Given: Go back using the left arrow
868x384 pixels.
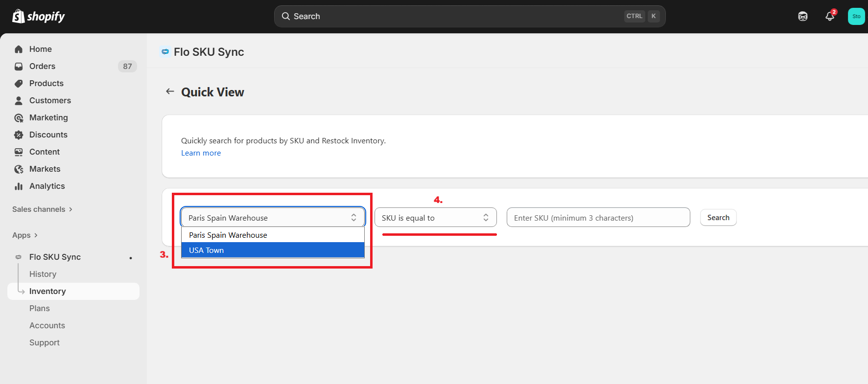Looking at the screenshot, I should click(x=170, y=91).
